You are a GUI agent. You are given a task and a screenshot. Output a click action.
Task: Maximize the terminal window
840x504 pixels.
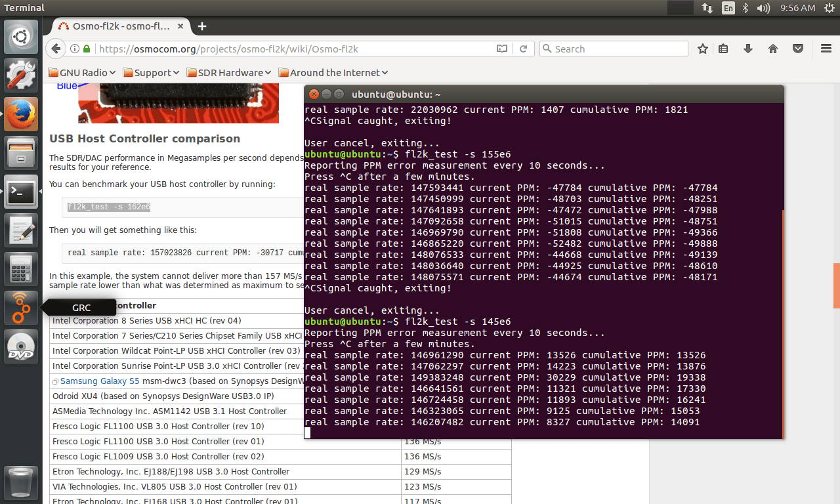[x=339, y=94]
